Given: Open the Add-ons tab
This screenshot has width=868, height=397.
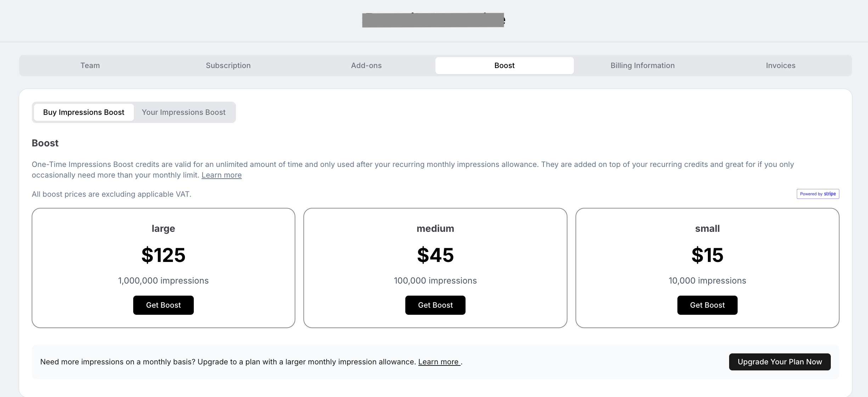Looking at the screenshot, I should pyautogui.click(x=366, y=66).
